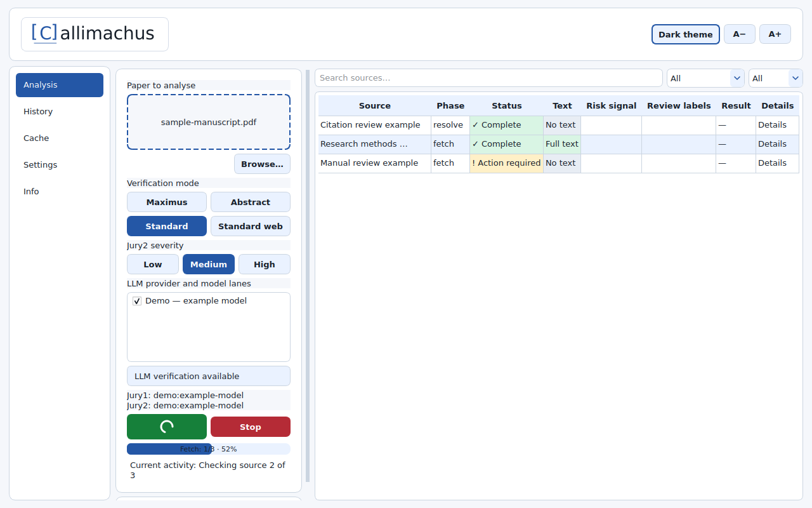The image size is (812, 508).
Task: Click the vertical panel splitter bar
Action: pos(308,276)
